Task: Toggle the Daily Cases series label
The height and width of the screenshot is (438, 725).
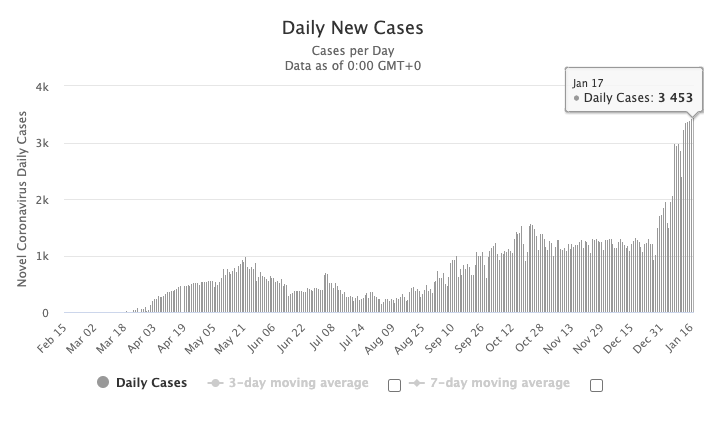Action: (151, 383)
